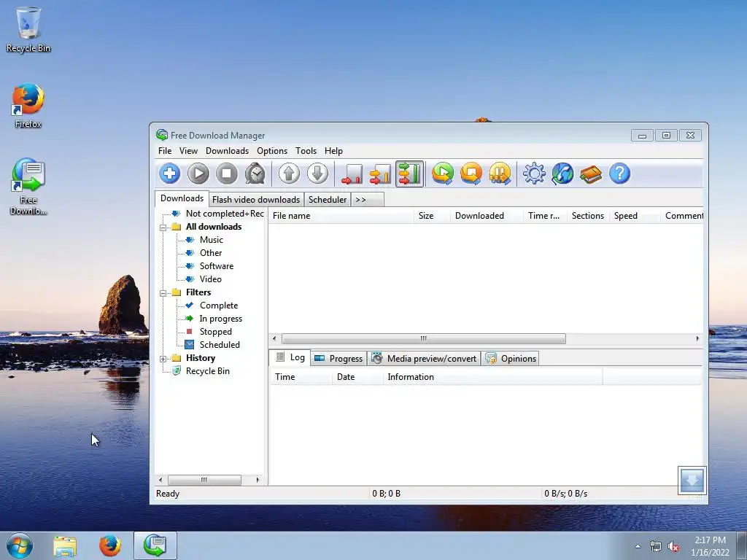Open the File menu

point(165,151)
